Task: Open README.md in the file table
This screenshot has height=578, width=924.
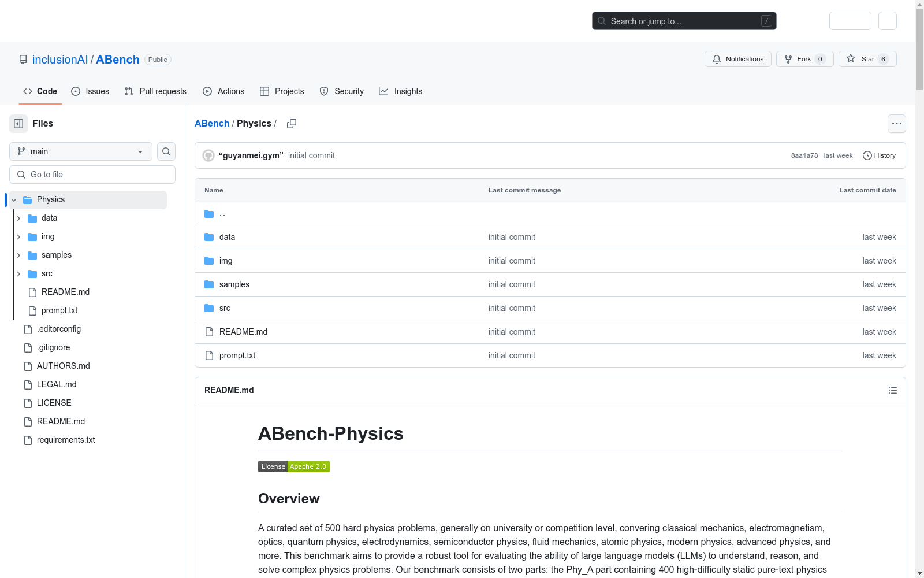Action: [x=243, y=332]
